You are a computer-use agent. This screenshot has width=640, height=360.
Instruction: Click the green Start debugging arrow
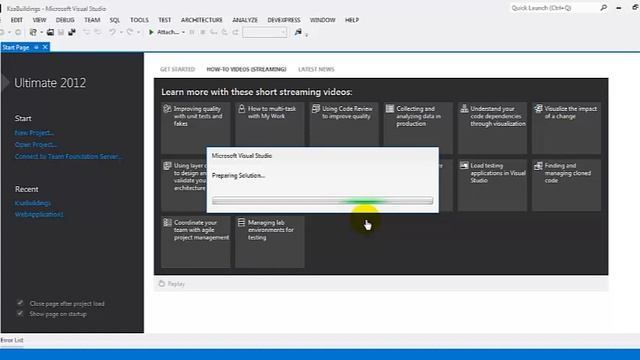[x=151, y=32]
